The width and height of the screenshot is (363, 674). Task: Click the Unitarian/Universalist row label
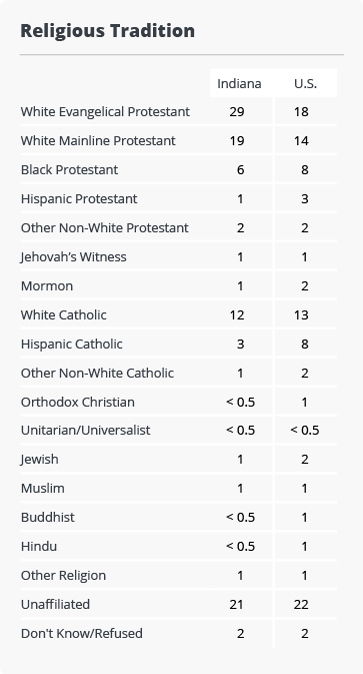pos(86,430)
